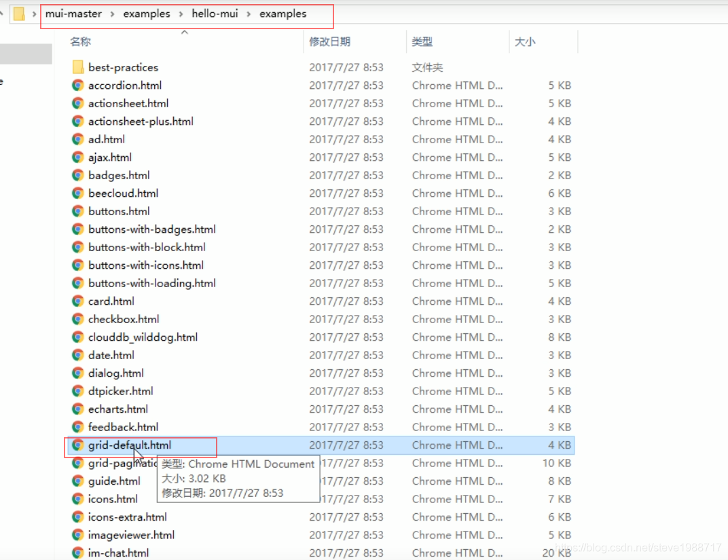Viewport: 728px width, 560px height.
Task: Select guide.html file name
Action: point(114,481)
